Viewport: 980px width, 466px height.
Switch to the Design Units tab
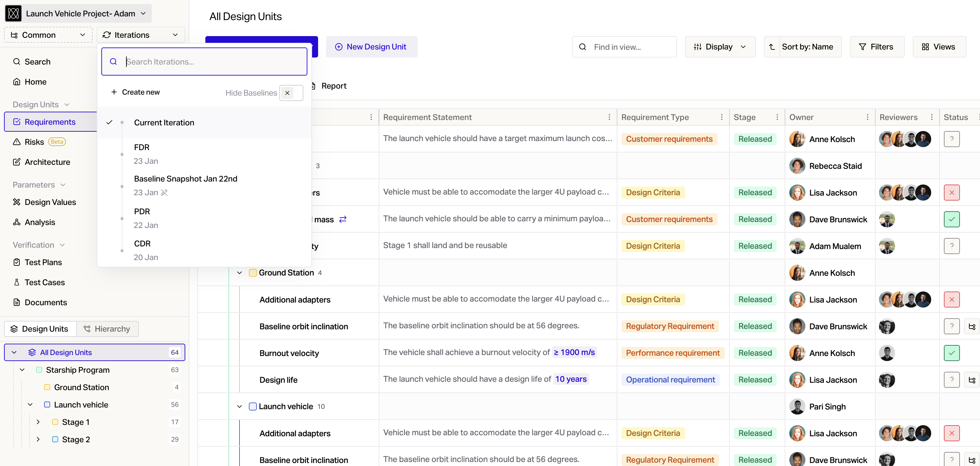pos(40,329)
